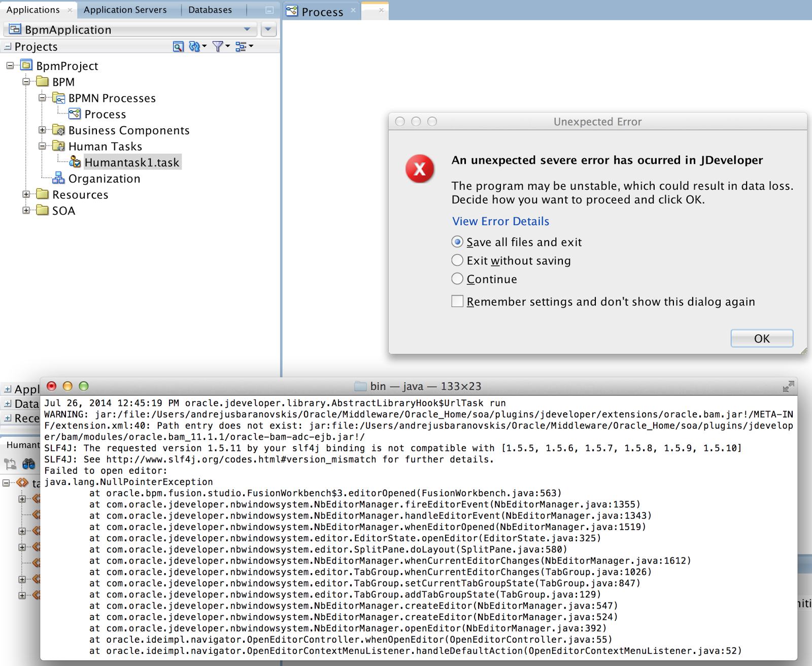
Task: Click the BpmApplication icon in the application selector
Action: click(x=15, y=29)
